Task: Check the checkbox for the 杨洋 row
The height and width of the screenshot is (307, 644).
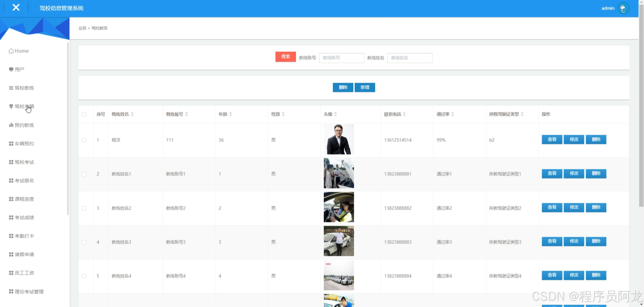Action: tap(84, 140)
